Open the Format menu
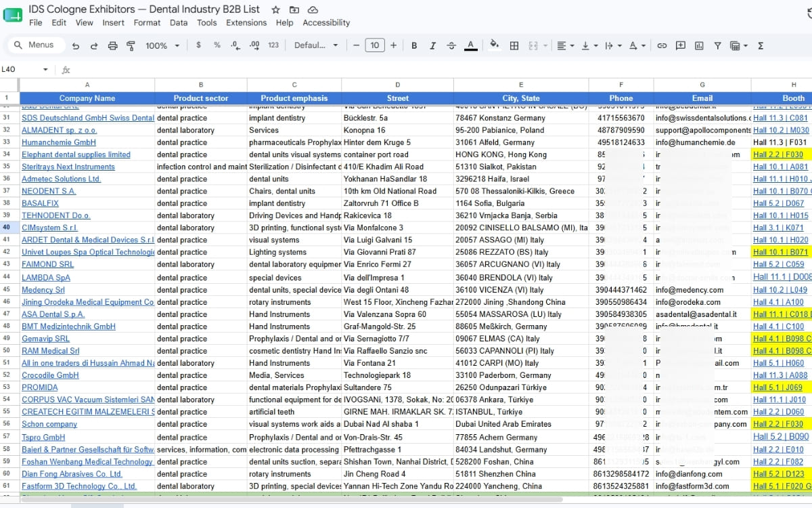The width and height of the screenshot is (812, 508). tap(147, 22)
